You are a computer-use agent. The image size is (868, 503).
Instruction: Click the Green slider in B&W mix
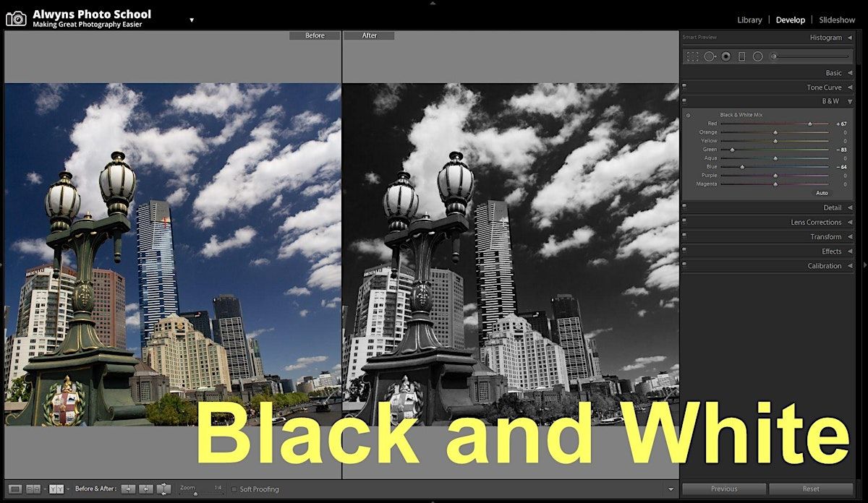pos(732,150)
